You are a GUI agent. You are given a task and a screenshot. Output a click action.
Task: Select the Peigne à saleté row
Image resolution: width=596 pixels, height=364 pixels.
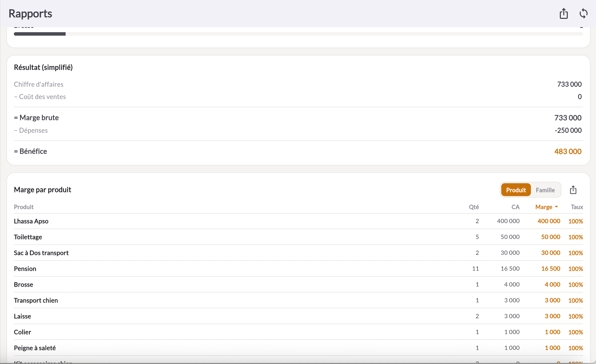[298, 348]
